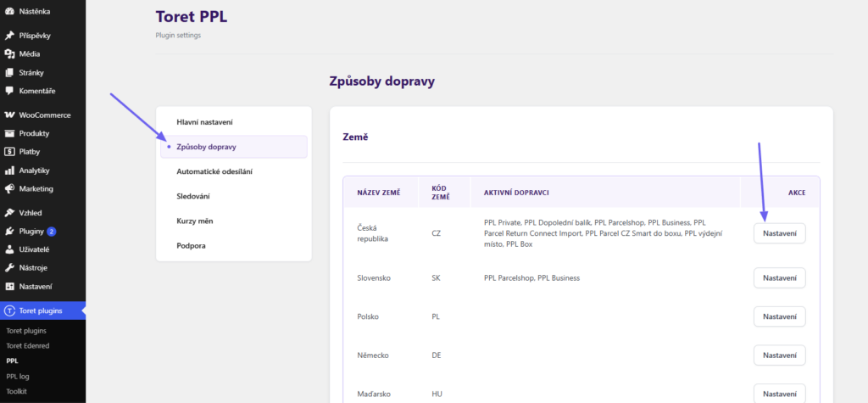Open Média via its sidebar icon

[x=8, y=53]
